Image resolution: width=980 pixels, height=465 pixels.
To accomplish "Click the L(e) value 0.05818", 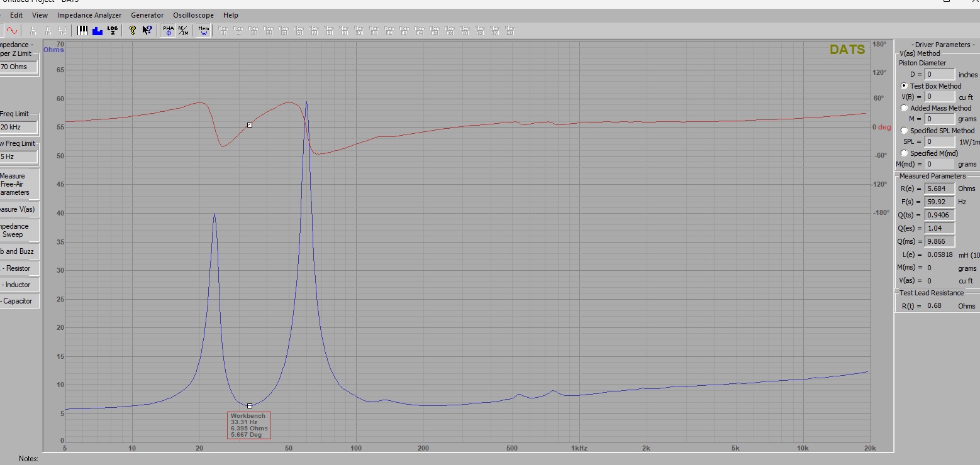I will coord(940,255).
